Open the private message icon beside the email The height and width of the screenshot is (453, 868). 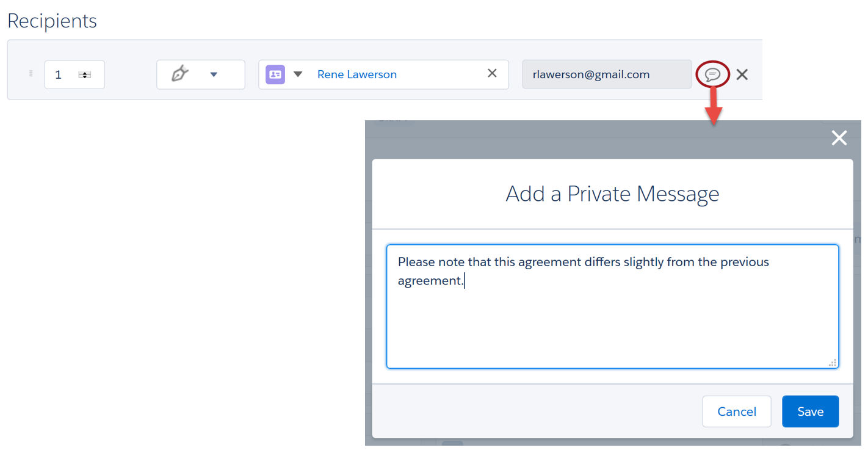pos(712,74)
